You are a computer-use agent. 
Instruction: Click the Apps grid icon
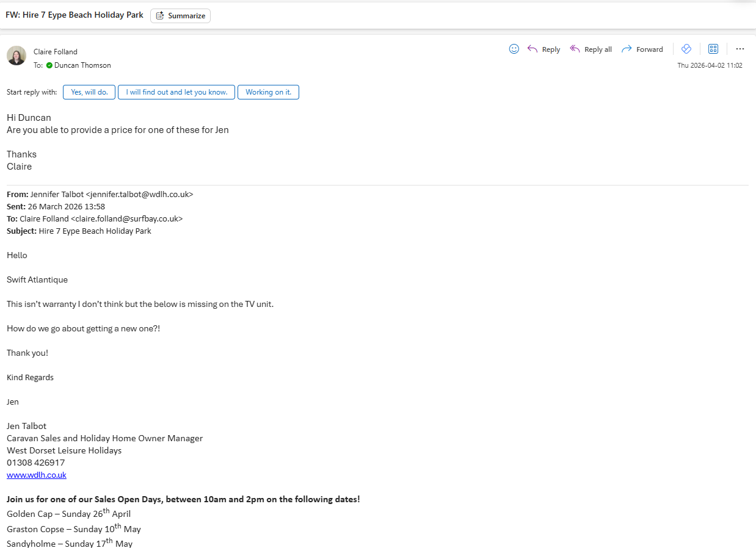click(713, 49)
